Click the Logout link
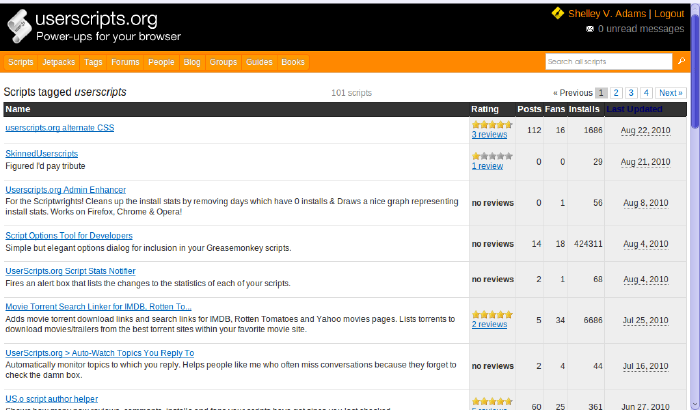This screenshot has height=410, width=700. (x=669, y=13)
